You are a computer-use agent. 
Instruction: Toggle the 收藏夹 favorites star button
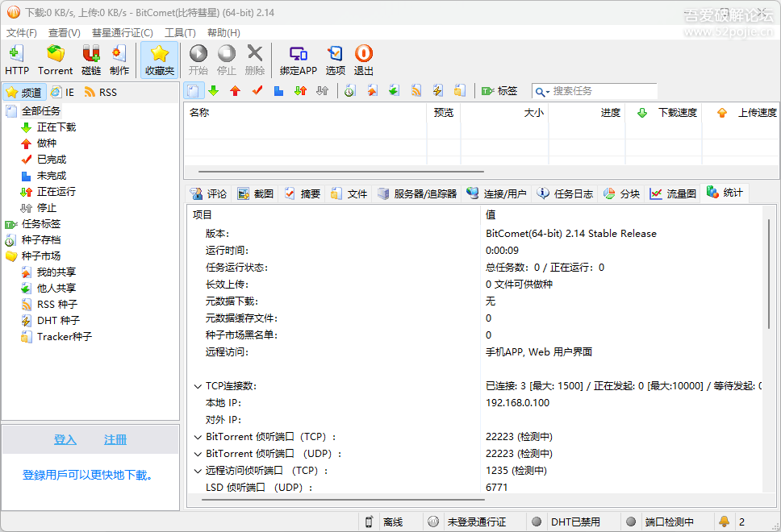click(x=160, y=60)
